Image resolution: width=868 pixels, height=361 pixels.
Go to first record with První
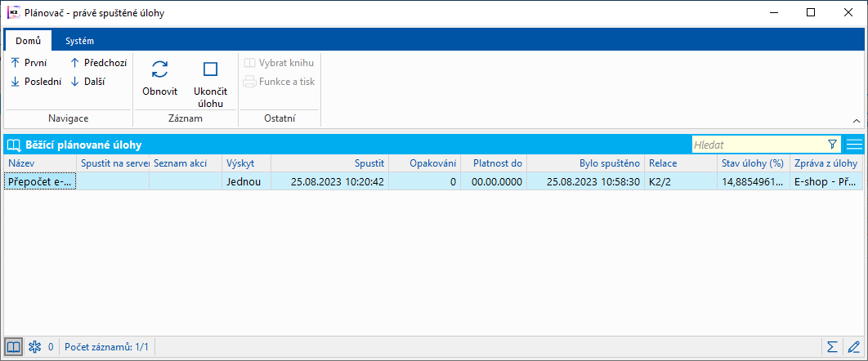pos(29,63)
